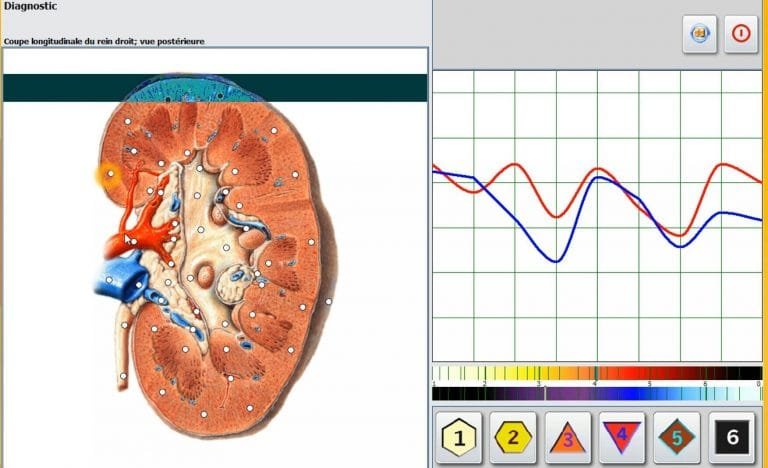Image resolution: width=768 pixels, height=468 pixels.
Task: Click the lowest point on the ureter
Action: click(123, 376)
